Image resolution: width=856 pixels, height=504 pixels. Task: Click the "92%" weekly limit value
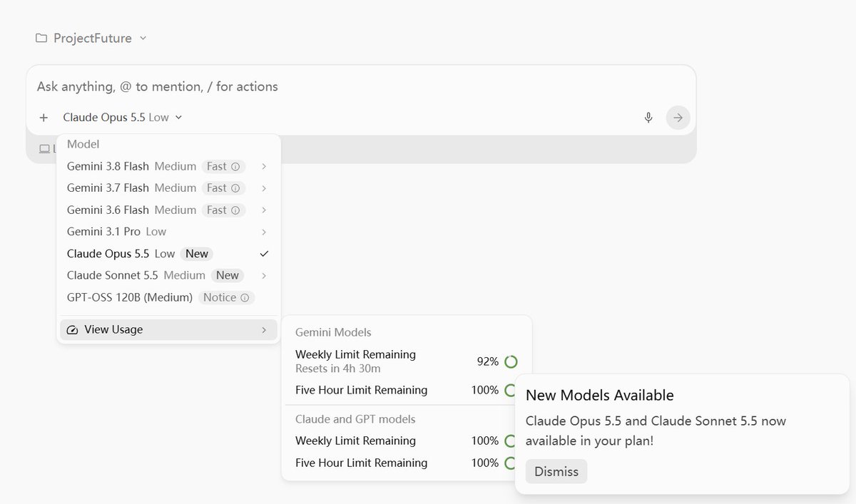[x=488, y=361]
